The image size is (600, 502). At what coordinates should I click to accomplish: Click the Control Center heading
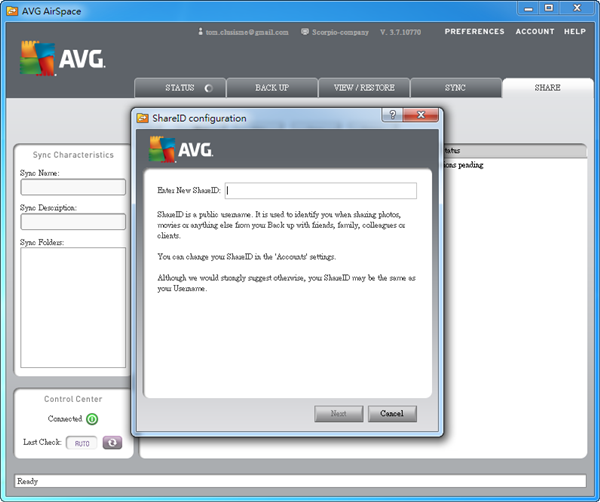pos(73,399)
